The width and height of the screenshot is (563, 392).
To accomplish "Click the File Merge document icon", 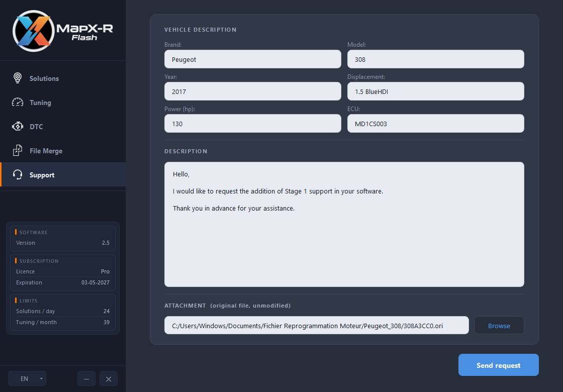I will pyautogui.click(x=17, y=150).
